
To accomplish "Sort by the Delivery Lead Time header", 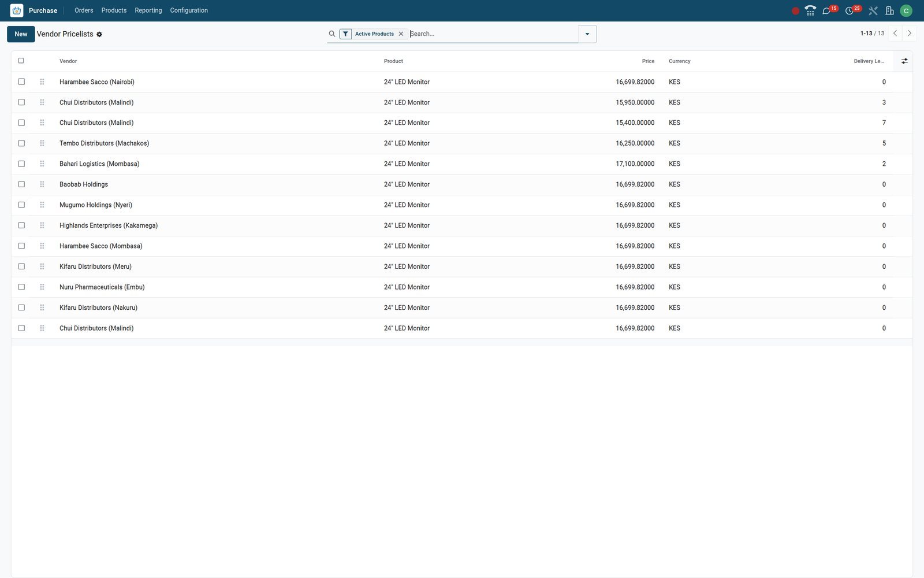I will tap(869, 61).
